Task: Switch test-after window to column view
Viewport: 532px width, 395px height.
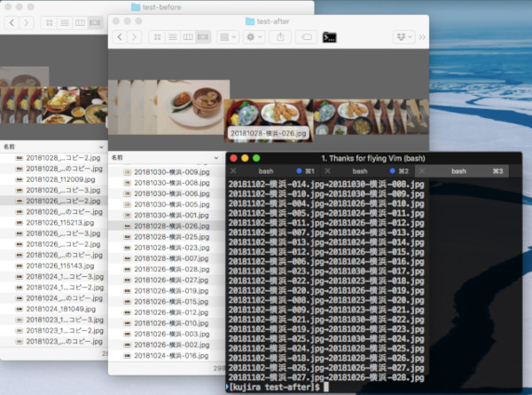Action: (187, 37)
